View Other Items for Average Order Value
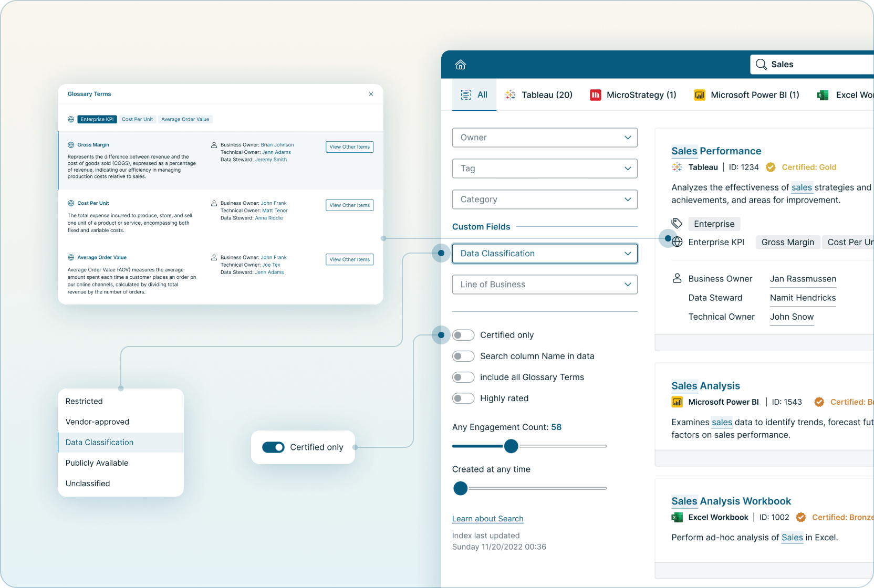 click(x=350, y=259)
